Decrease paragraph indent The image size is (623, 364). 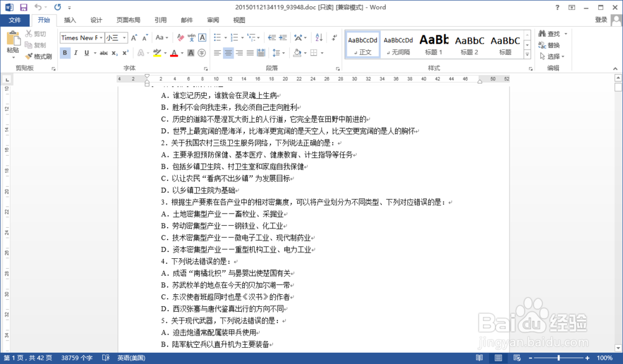pyautogui.click(x=272, y=38)
